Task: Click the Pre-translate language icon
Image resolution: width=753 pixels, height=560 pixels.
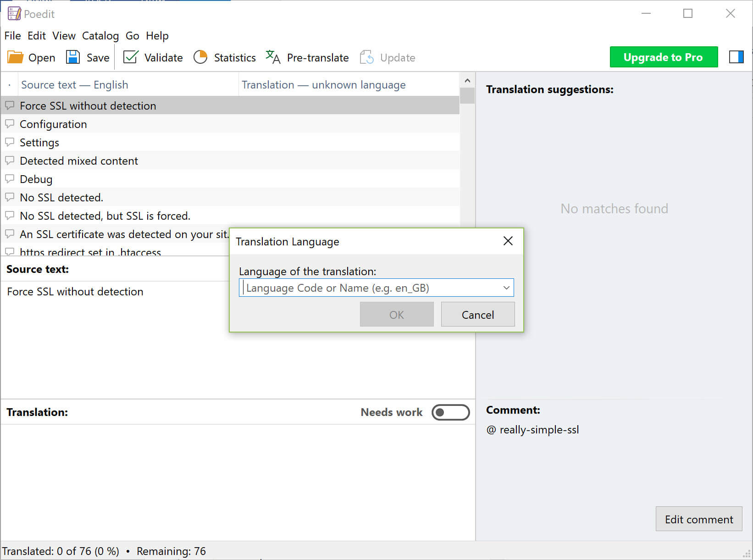Action: point(273,57)
